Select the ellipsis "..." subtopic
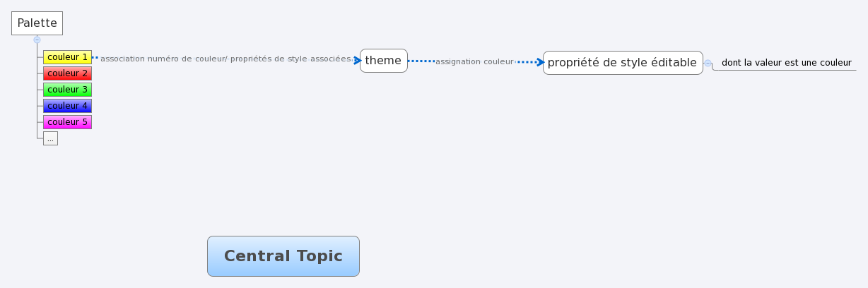This screenshot has width=868, height=288. (x=50, y=138)
